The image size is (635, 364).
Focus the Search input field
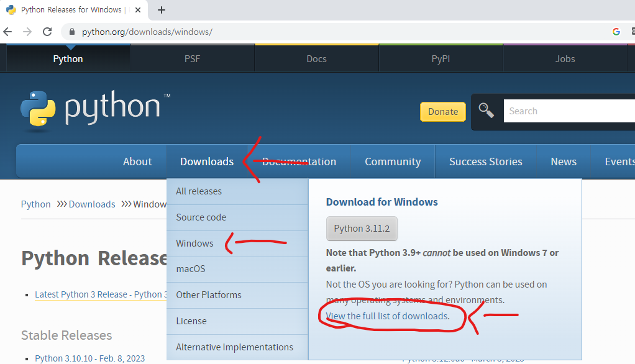coord(569,111)
